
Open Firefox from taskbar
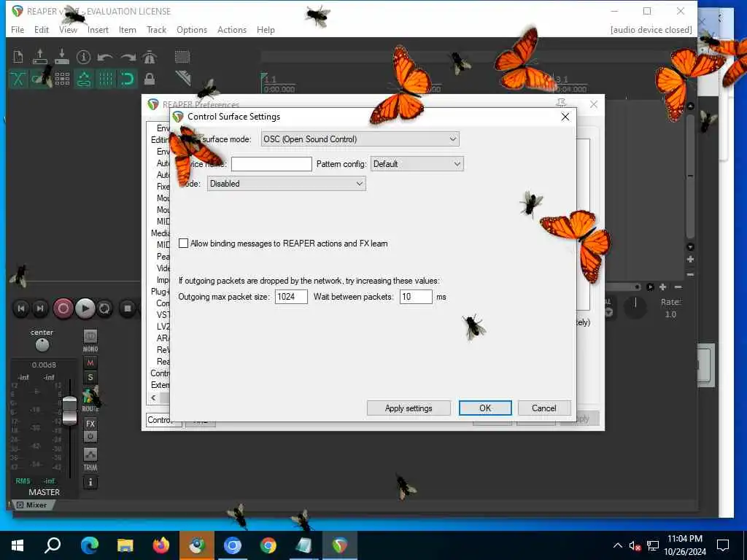tap(161, 545)
